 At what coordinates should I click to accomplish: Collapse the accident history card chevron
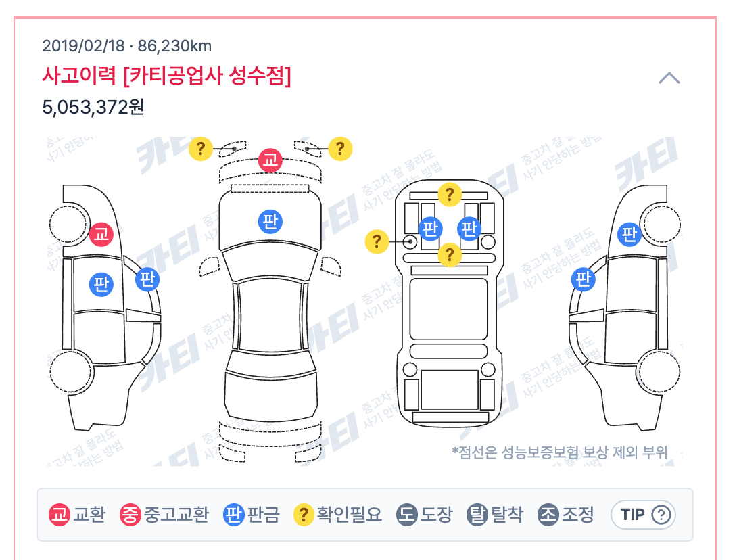click(669, 78)
